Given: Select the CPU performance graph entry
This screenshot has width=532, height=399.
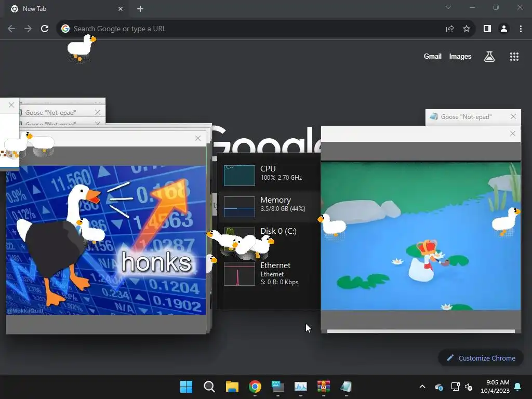Looking at the screenshot, I should pos(269,175).
